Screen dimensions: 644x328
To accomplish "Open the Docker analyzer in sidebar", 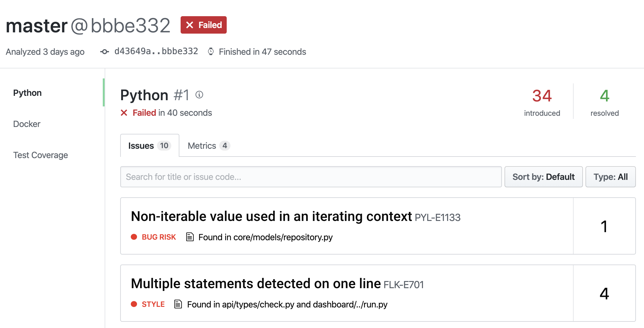I will point(27,124).
